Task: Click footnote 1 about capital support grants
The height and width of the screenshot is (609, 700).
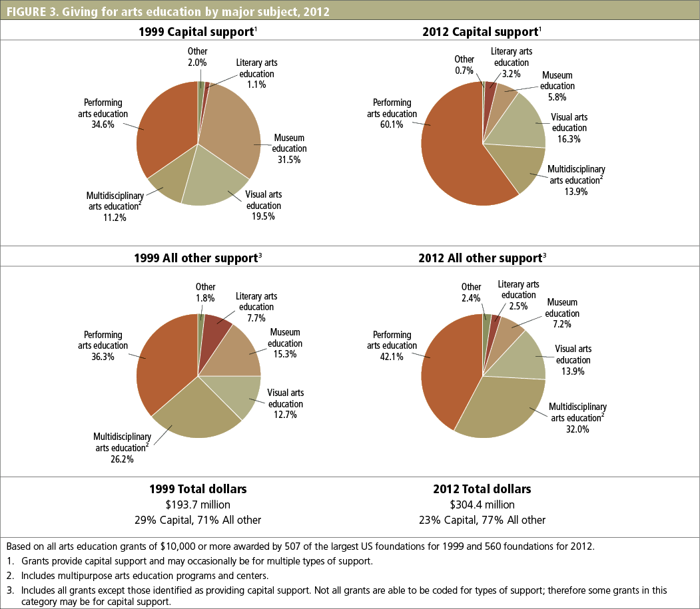Action: 190,561
